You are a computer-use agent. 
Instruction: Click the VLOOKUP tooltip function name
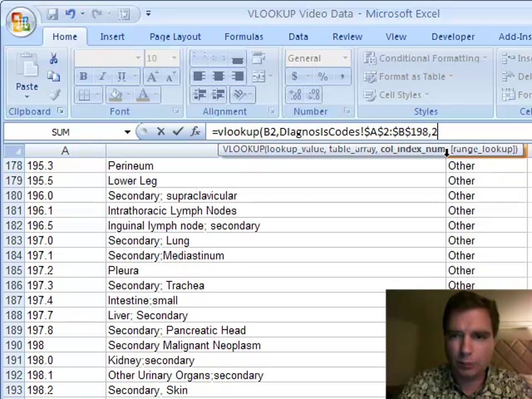coord(243,149)
